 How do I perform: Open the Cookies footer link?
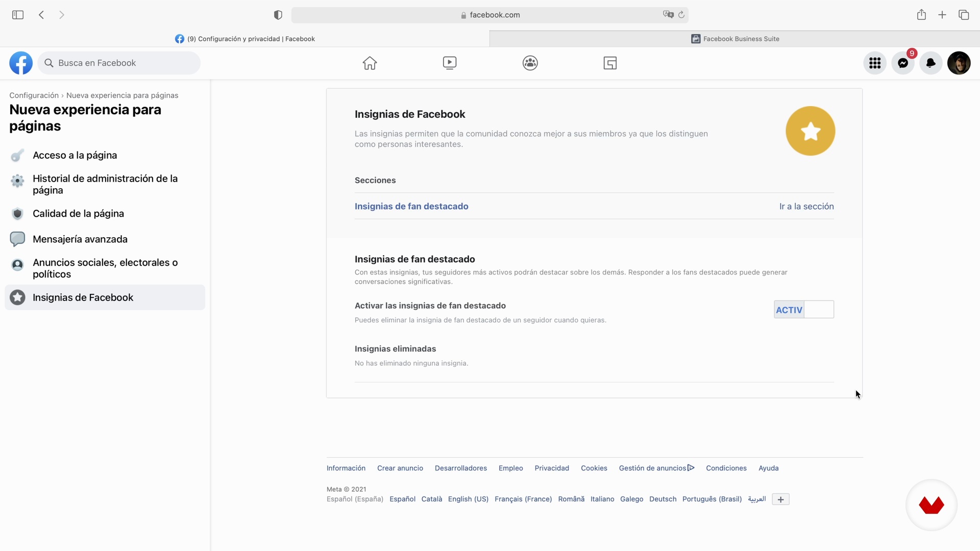[594, 468]
